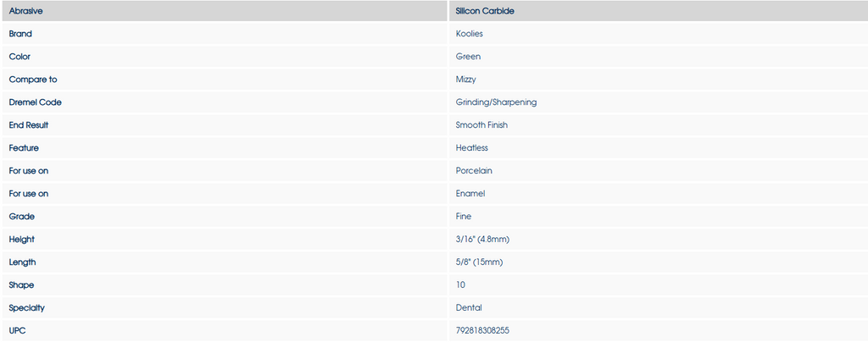Click the Heatless feature value
This screenshot has width=868, height=342.
472,148
